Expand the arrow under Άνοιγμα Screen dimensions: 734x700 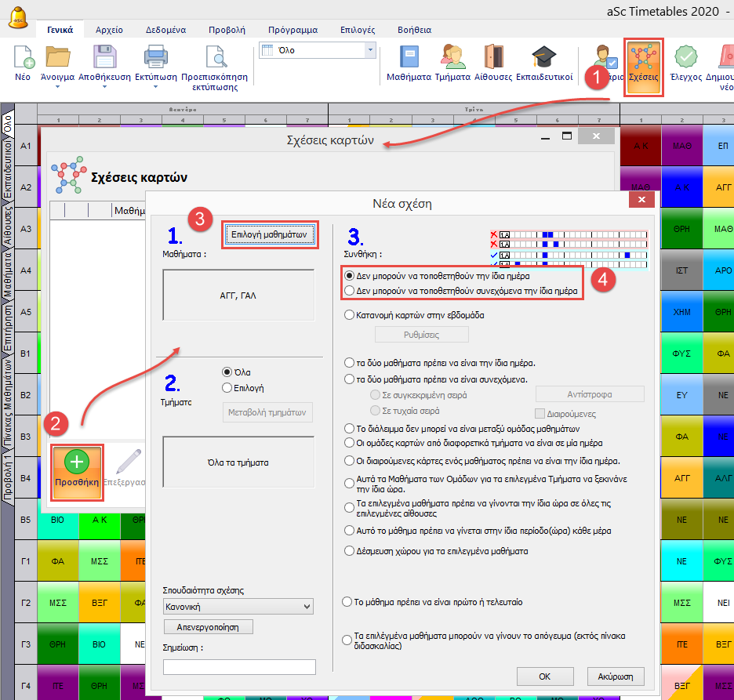(x=57, y=88)
